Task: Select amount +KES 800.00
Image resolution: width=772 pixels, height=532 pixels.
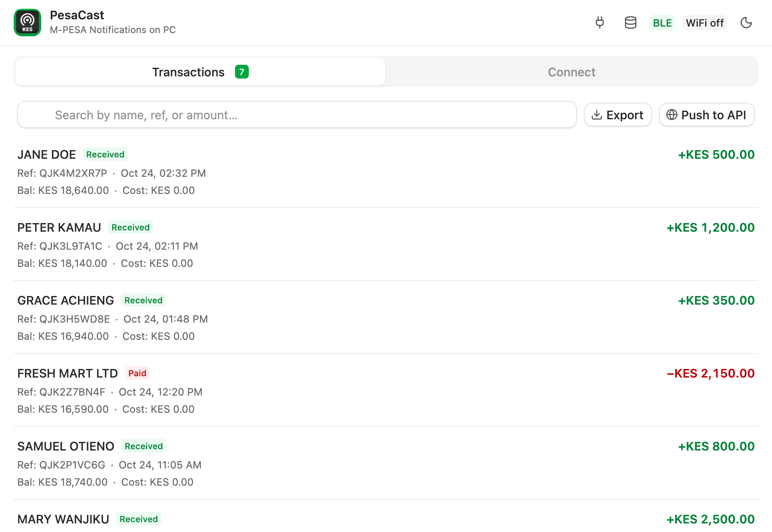Action: coord(716,446)
